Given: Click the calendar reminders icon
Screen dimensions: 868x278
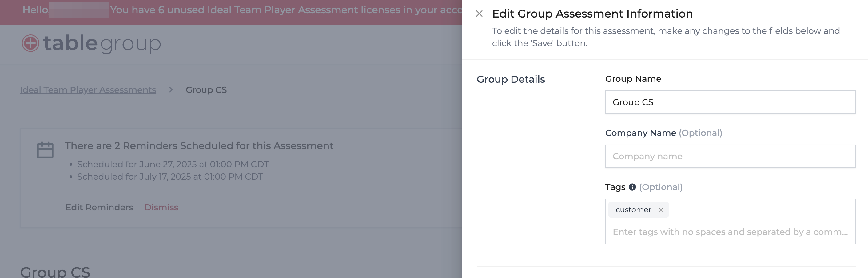Looking at the screenshot, I should [x=45, y=150].
